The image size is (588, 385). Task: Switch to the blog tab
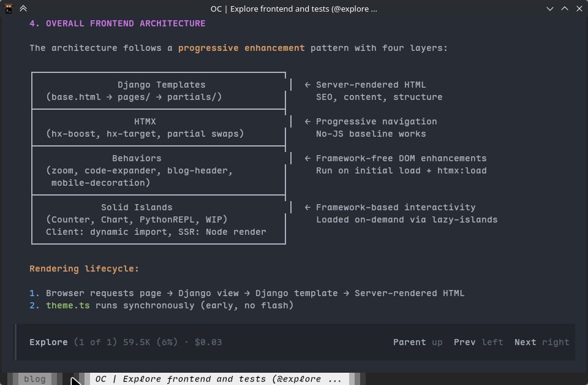point(35,379)
